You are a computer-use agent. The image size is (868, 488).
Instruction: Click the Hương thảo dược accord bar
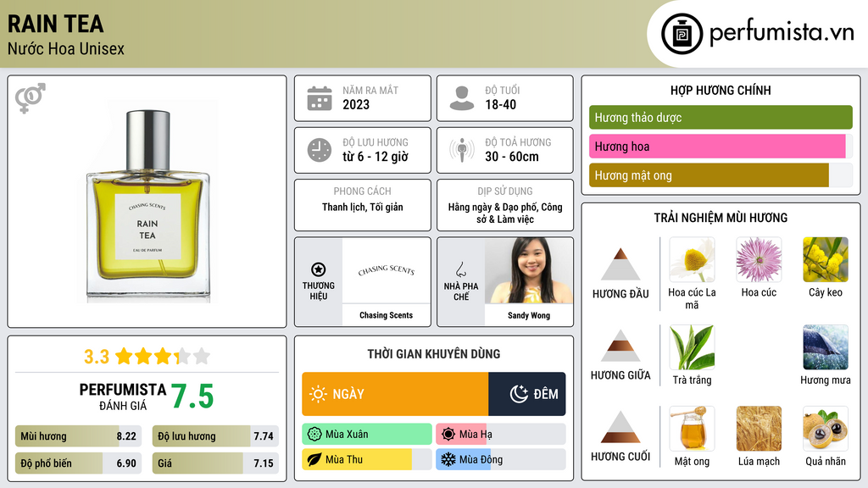[721, 117]
